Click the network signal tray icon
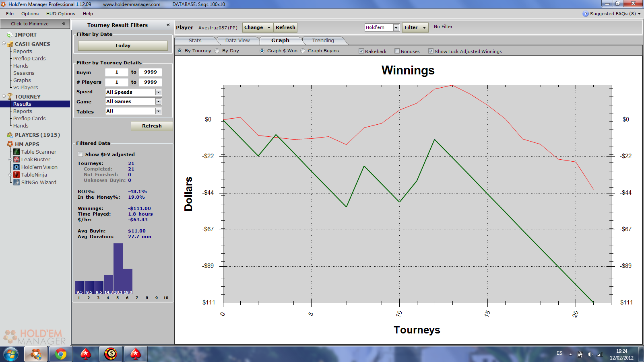644x362 pixels. pyautogui.click(x=600, y=354)
